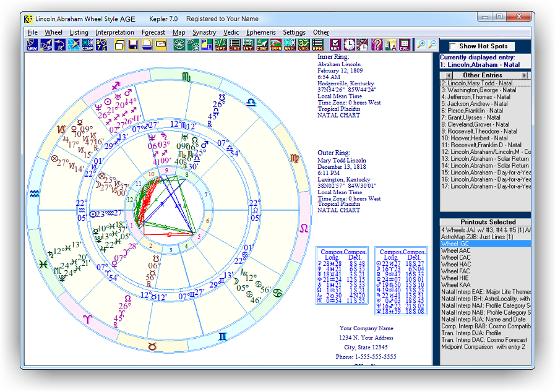Select the Wheel IGC printout
Screen dimensions: 555x392
click(x=485, y=244)
